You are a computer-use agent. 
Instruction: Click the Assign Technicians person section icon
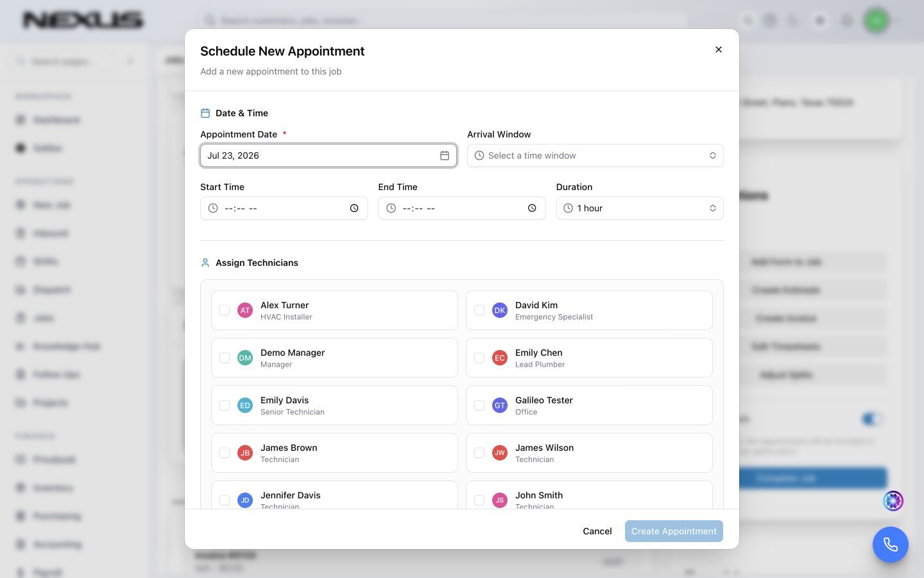[x=205, y=263]
